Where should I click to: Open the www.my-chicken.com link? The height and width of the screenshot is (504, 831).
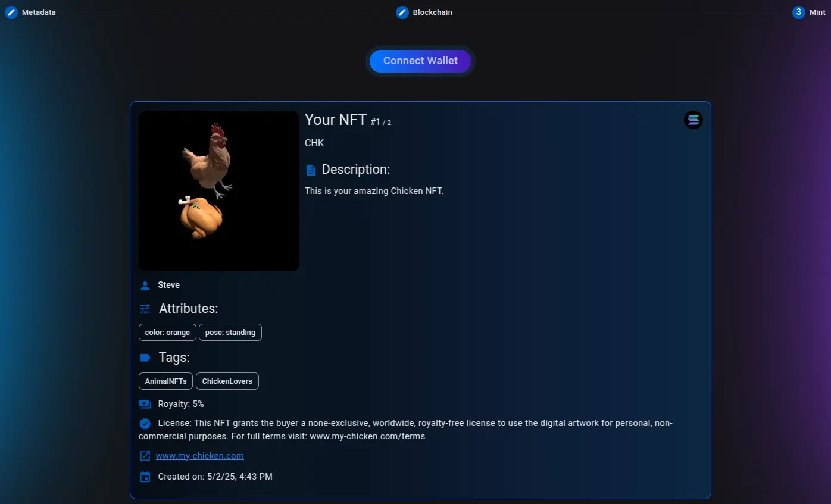199,455
